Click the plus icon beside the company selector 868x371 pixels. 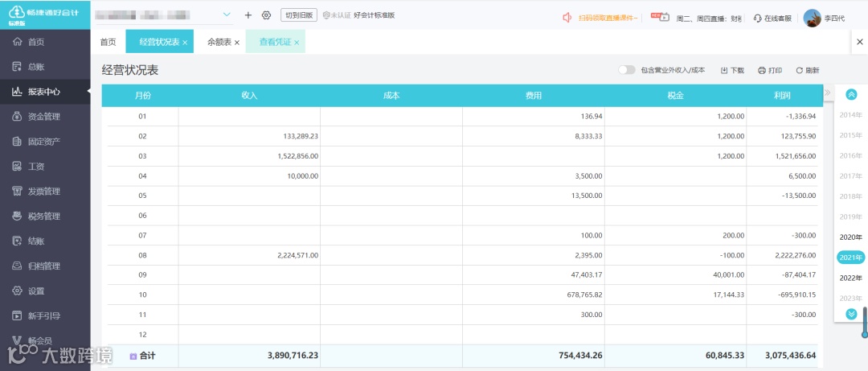coord(248,15)
